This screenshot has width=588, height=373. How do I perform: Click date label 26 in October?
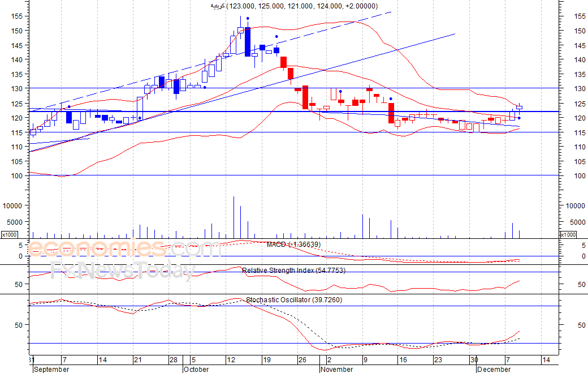coord(302,360)
